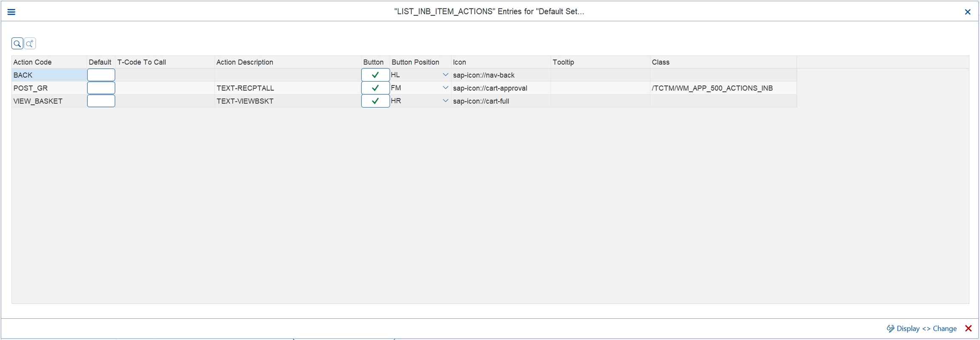Uncheck Button checkbox for BACK row
Screen dimensions: 980x340
(375, 75)
